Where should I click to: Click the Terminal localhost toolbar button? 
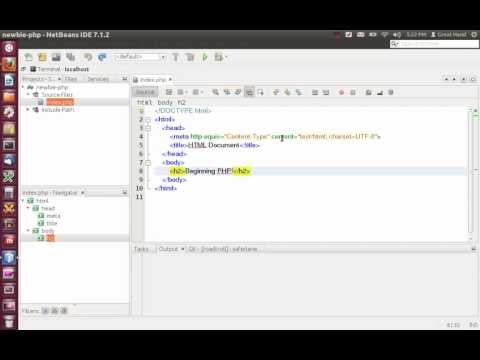pos(59,69)
